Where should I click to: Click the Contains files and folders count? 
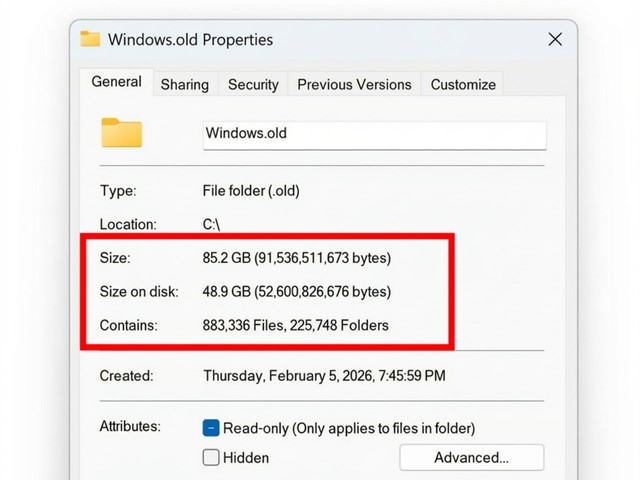tap(296, 325)
